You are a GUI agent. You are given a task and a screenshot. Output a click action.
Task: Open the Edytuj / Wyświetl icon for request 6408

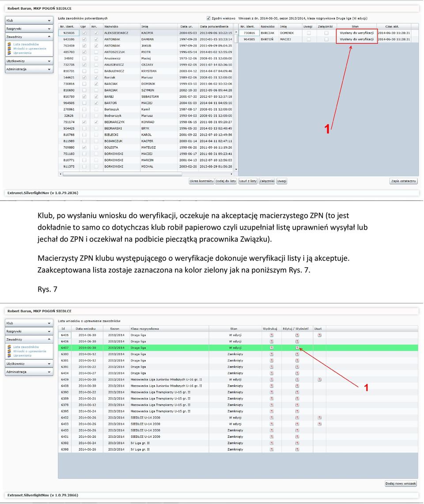point(297,386)
